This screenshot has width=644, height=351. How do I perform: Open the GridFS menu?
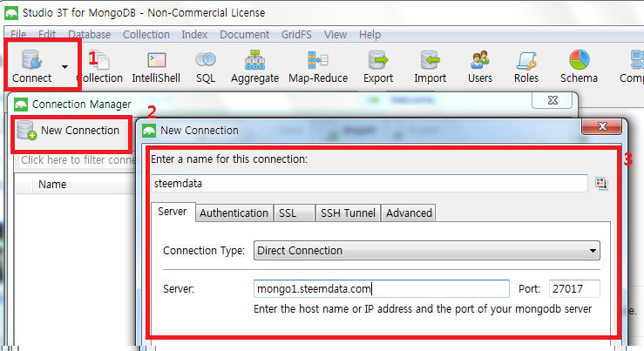pos(296,35)
